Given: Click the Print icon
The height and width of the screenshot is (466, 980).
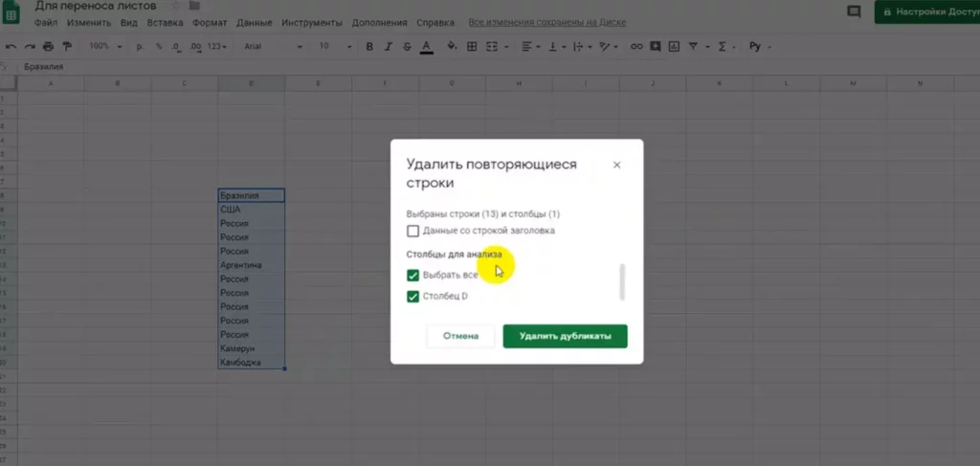Looking at the screenshot, I should coord(48,47).
